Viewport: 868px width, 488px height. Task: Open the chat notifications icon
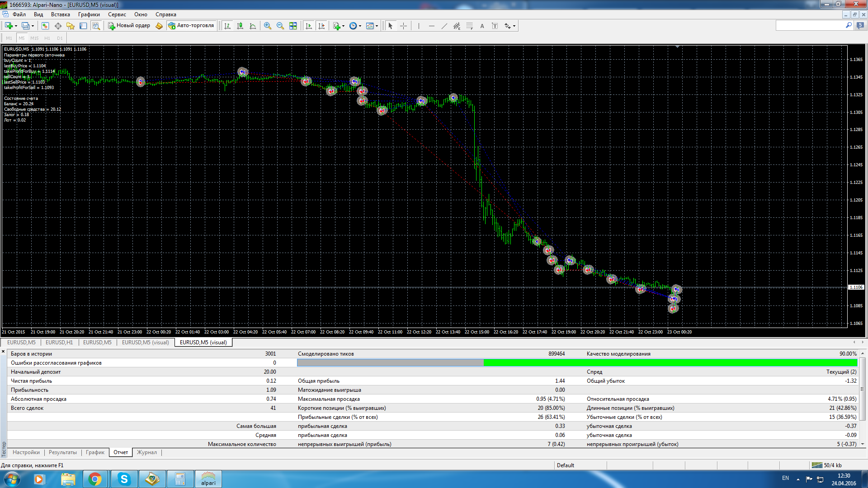click(860, 25)
